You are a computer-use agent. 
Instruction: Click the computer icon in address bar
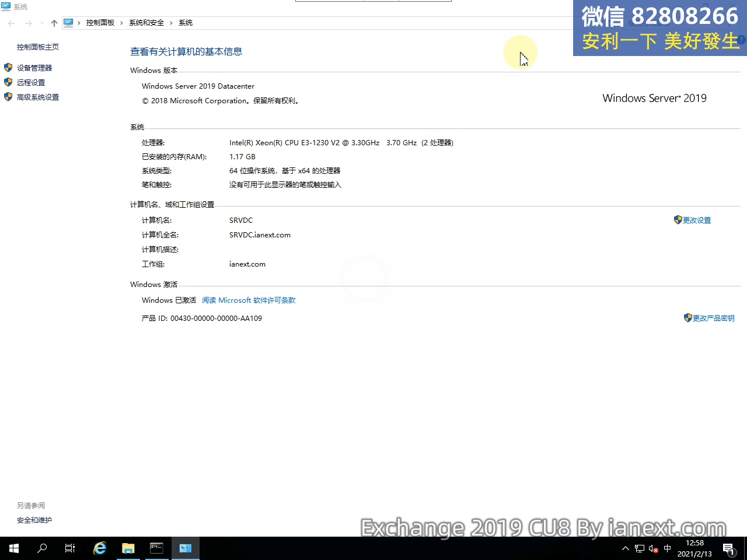68,23
